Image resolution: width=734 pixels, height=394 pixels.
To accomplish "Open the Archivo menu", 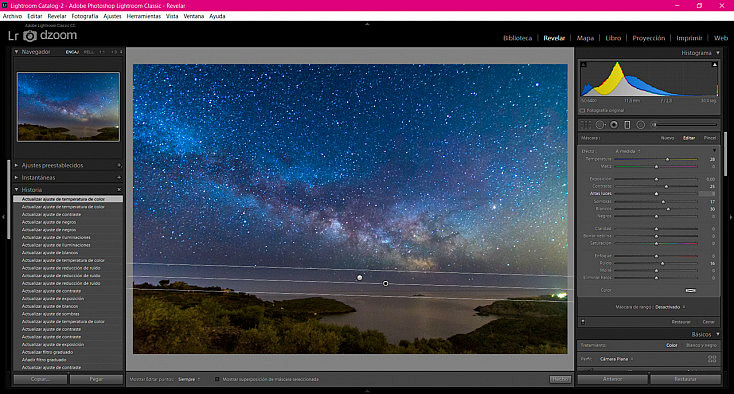I will (12, 16).
